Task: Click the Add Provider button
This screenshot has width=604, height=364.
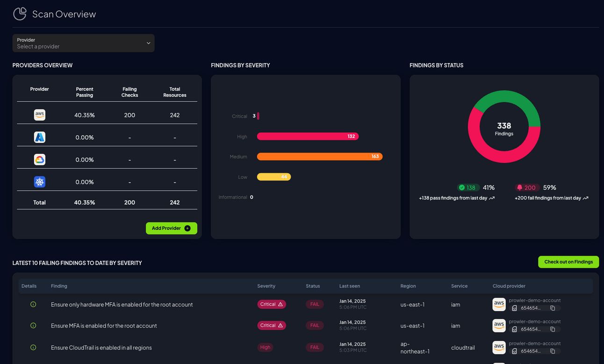Action: pos(172,228)
